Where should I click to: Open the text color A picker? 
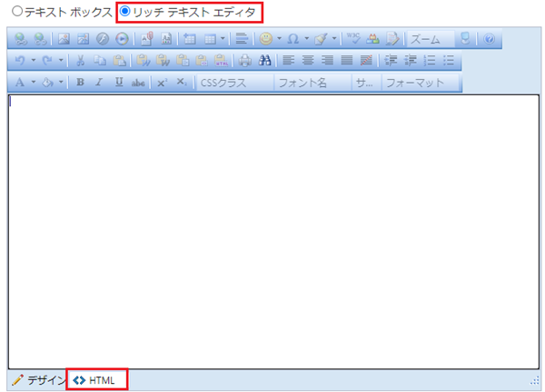20,83
